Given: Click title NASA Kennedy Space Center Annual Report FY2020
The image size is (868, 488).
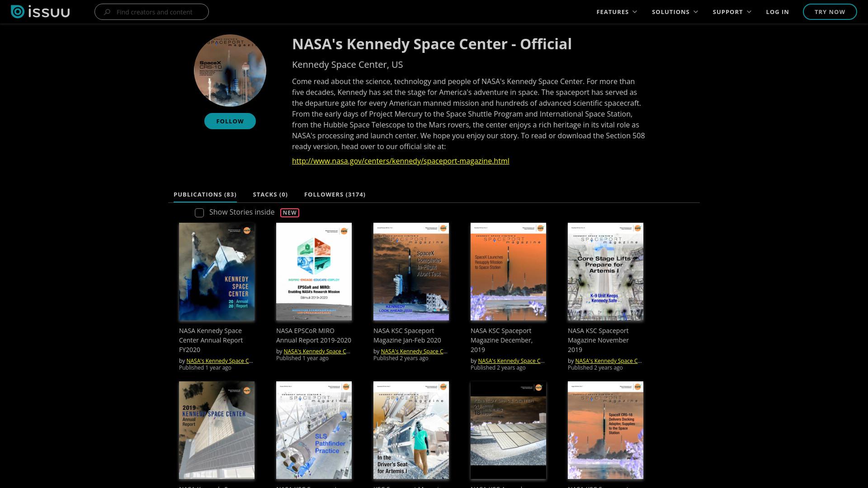Looking at the screenshot, I should (211, 340).
